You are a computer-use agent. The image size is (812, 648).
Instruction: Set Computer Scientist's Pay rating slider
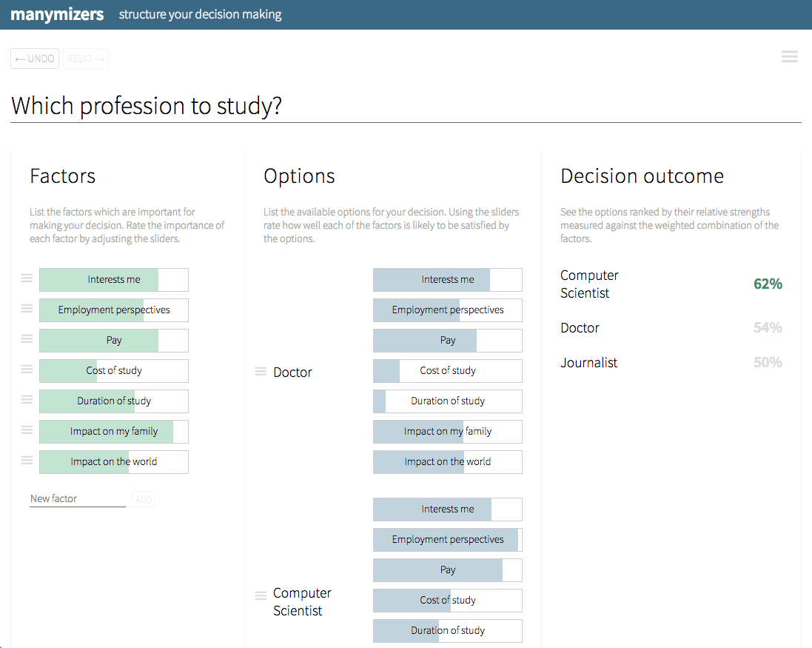(x=447, y=570)
